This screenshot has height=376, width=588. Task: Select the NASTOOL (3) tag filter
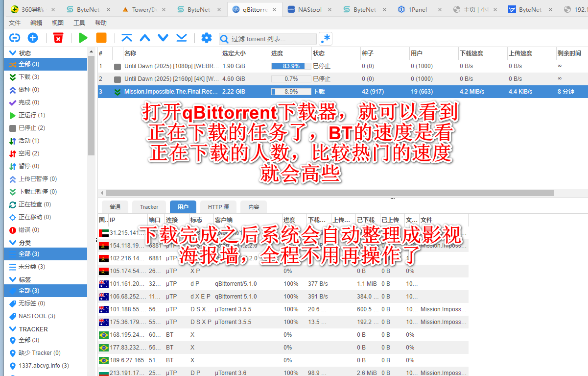(x=36, y=316)
